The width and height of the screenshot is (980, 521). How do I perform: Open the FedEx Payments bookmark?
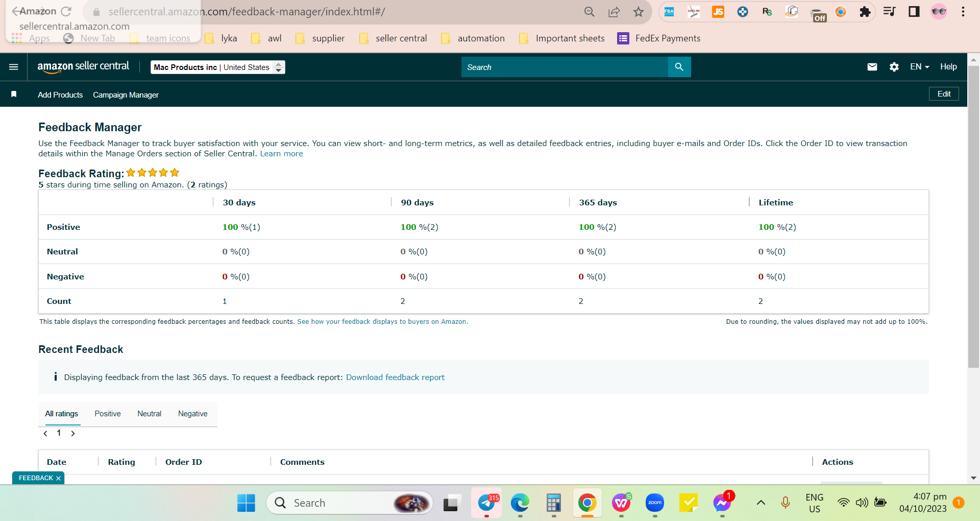659,38
